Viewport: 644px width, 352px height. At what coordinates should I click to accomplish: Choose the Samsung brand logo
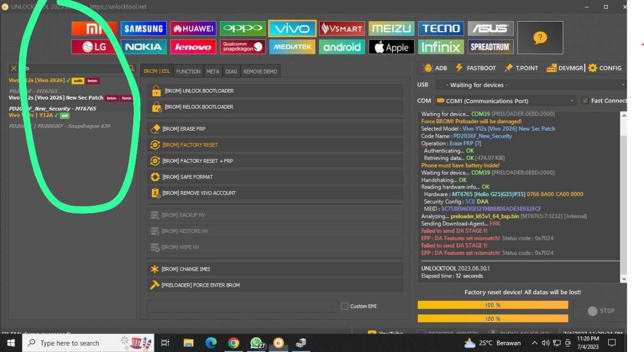pyautogui.click(x=143, y=28)
